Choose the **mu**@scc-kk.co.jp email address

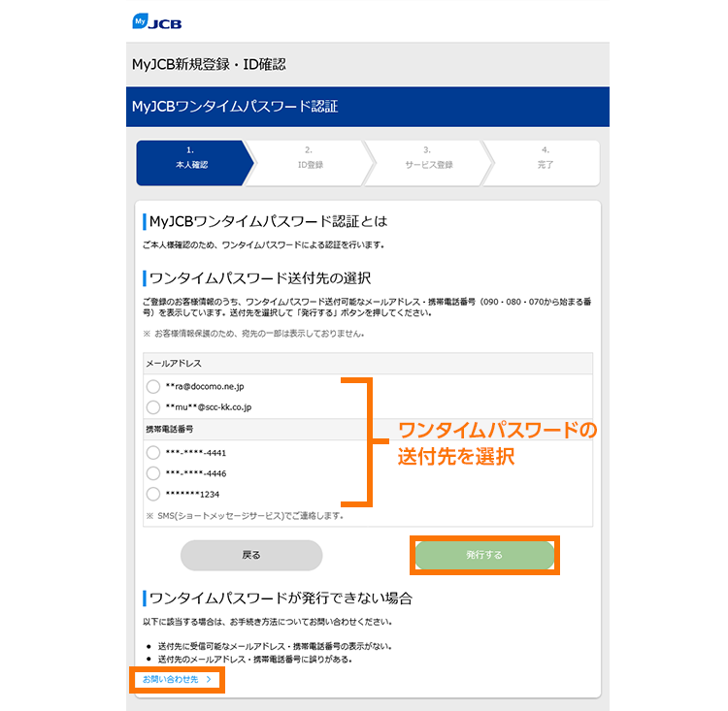coord(153,407)
